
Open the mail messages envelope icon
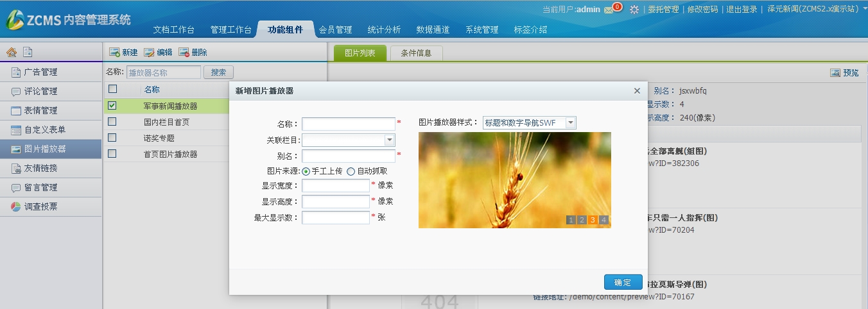pyautogui.click(x=609, y=10)
